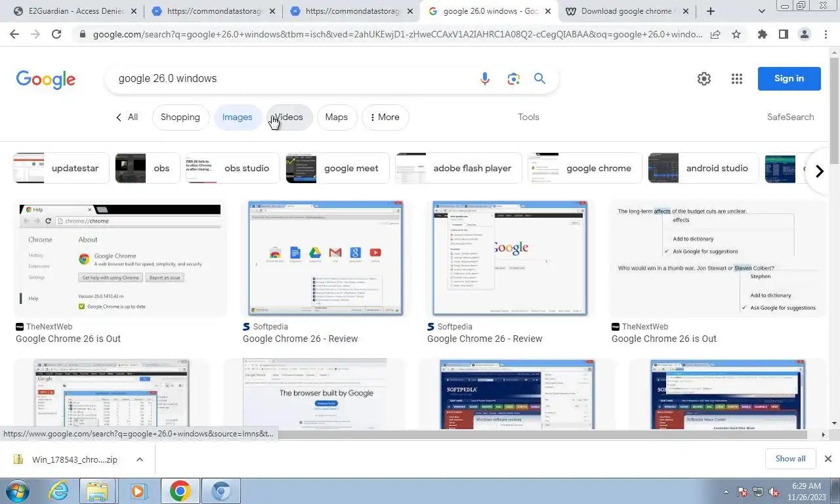Viewport: 840px width, 504px height.
Task: Open the Browser built by Google thumbnail
Action: pos(314,394)
